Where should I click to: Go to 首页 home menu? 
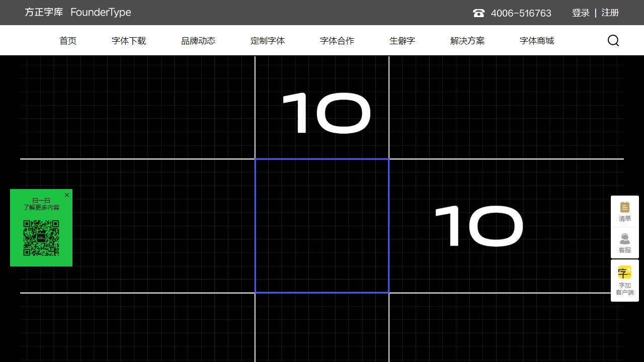pos(68,41)
